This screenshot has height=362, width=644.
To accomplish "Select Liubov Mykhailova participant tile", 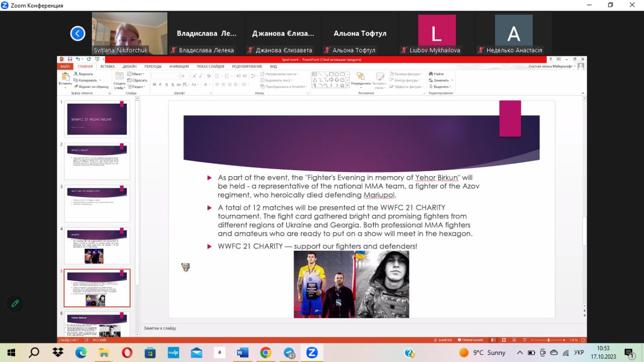I will 437,34.
